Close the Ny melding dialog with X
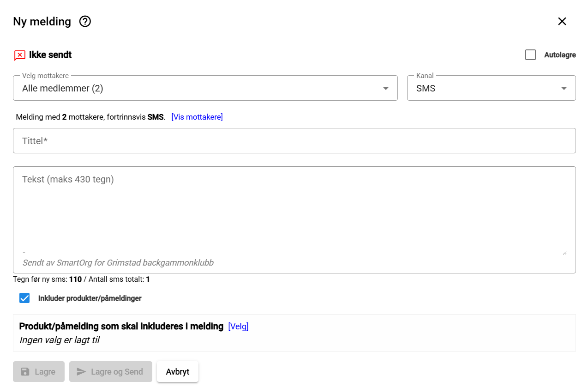Screen dimensions: 588x388 pyautogui.click(x=562, y=21)
